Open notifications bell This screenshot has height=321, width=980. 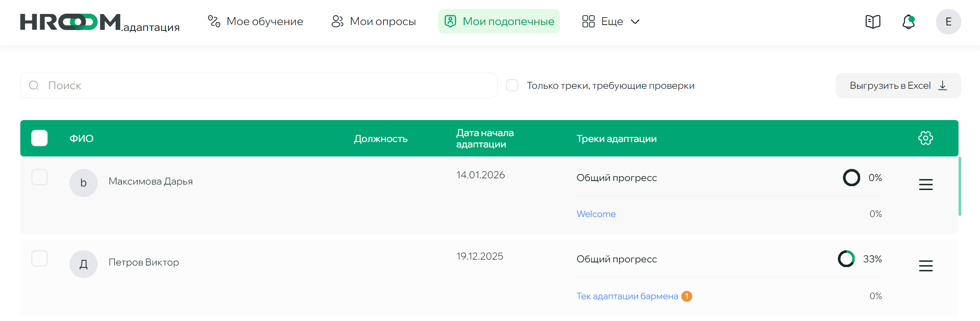pos(909,22)
